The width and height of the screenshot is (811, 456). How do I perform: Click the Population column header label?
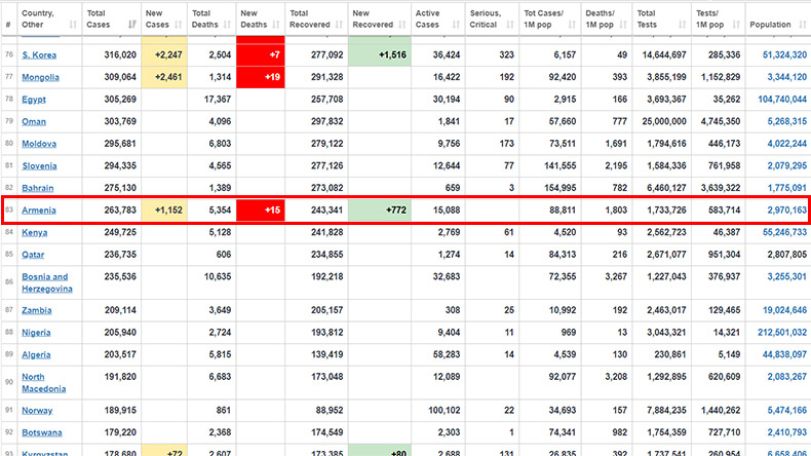[x=770, y=24]
